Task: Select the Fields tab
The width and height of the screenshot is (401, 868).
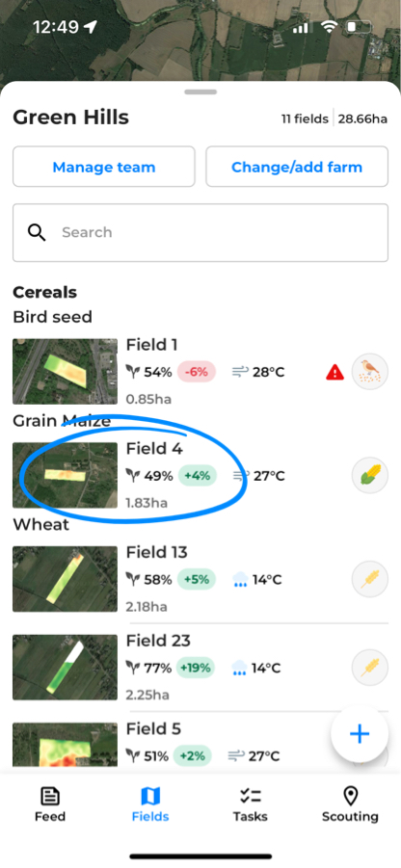Action: click(150, 804)
